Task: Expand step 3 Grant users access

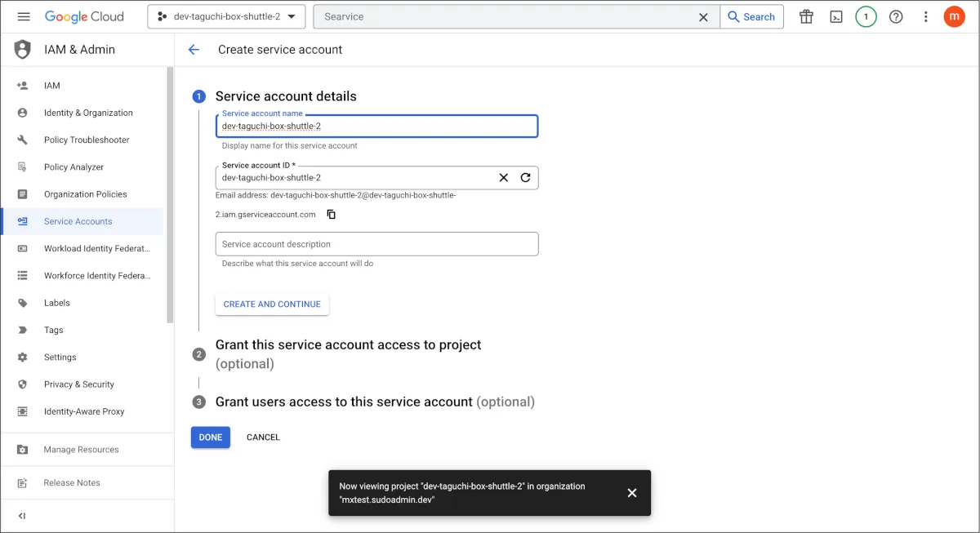Action: point(344,402)
